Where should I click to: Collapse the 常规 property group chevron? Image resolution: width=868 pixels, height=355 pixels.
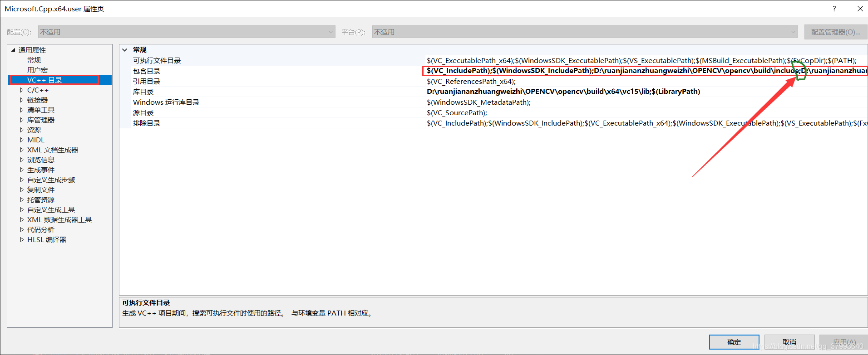(x=125, y=50)
